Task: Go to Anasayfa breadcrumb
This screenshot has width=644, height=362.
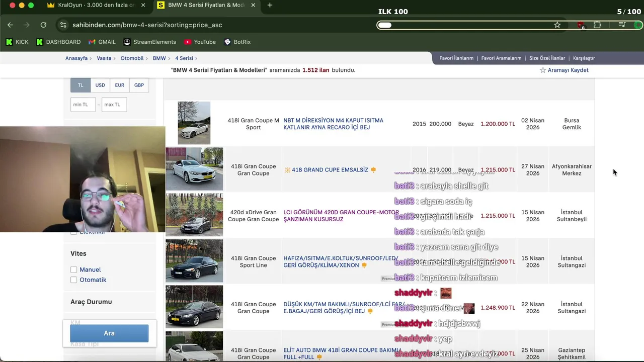Action: 76,58
